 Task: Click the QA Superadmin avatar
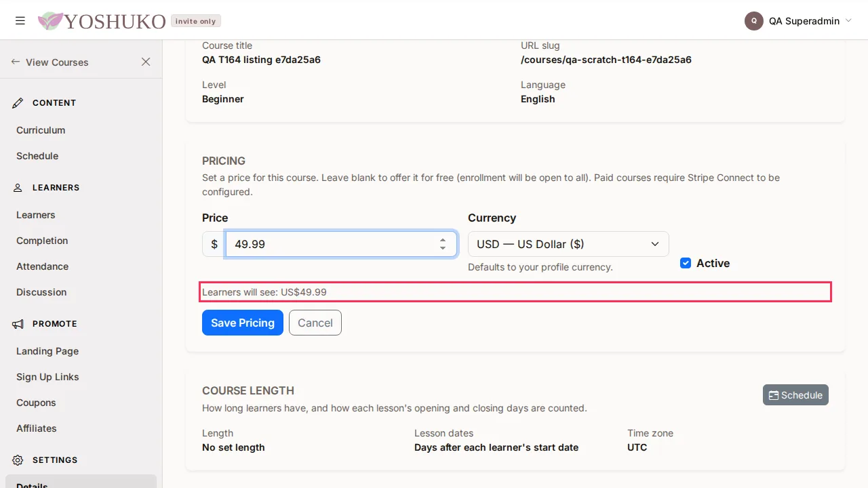click(754, 21)
